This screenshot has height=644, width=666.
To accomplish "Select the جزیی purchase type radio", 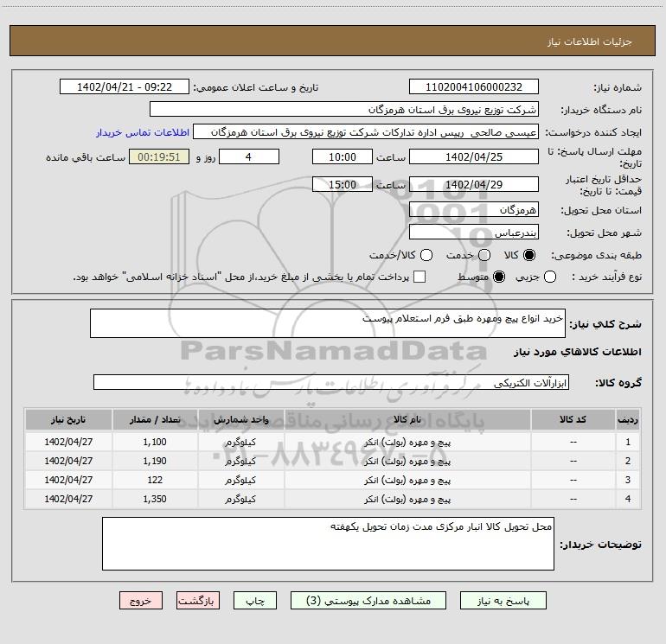I will pos(549,277).
